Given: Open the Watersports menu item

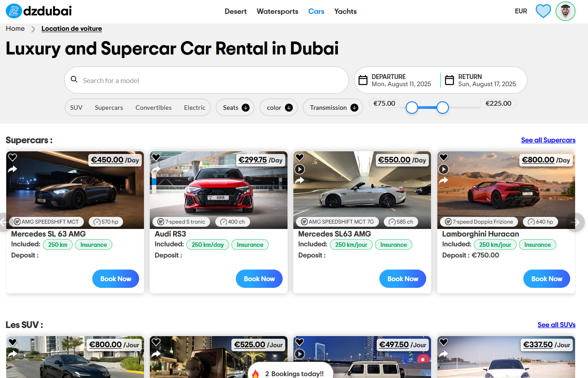Looking at the screenshot, I should point(277,11).
